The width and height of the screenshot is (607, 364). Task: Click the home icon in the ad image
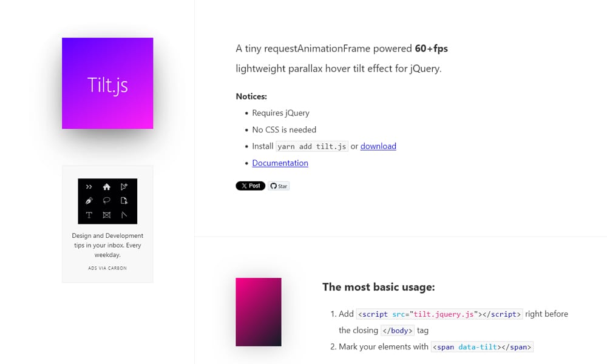point(107,187)
